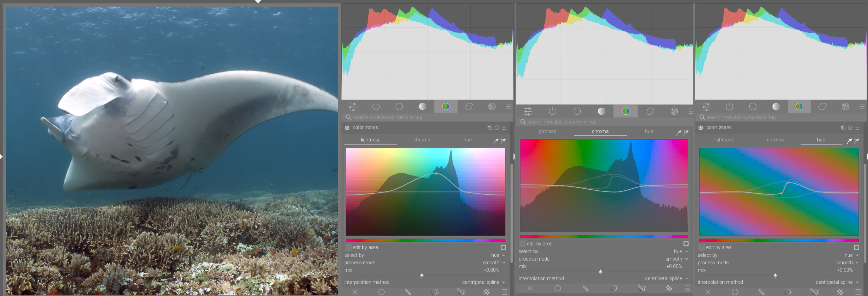Click display selection mask icon in lightness-active panel
Image resolution: width=868 pixels, height=296 pixels.
503,247
